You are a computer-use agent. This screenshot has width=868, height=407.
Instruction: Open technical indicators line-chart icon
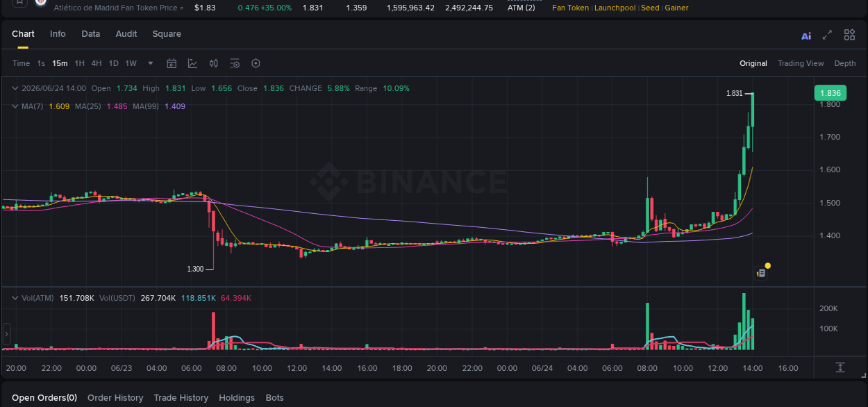pyautogui.click(x=192, y=63)
